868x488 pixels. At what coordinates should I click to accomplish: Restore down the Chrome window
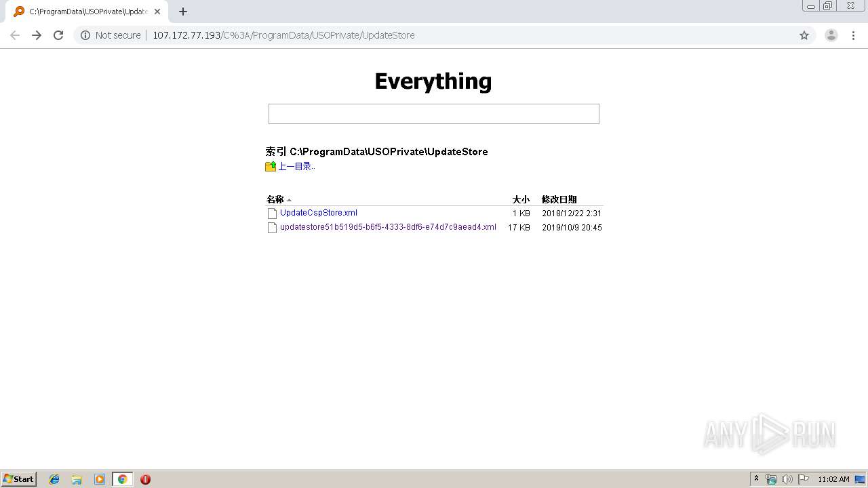(828, 6)
